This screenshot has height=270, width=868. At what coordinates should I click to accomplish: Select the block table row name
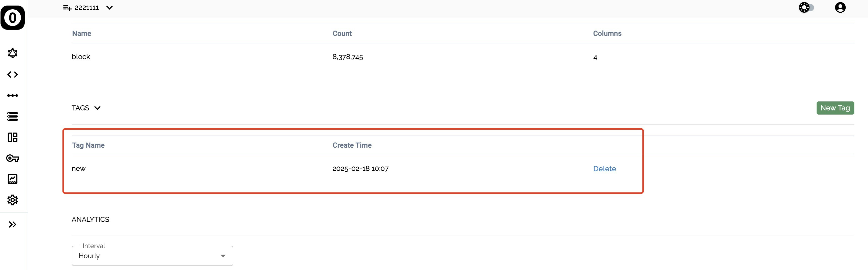coord(81,57)
